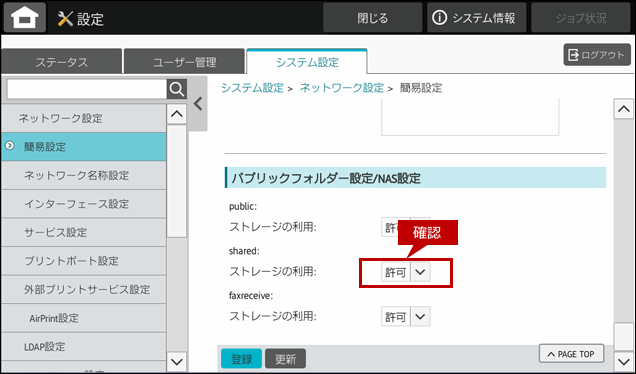Move sidebar list down with arrow
The height and width of the screenshot is (374, 636).
(x=177, y=361)
